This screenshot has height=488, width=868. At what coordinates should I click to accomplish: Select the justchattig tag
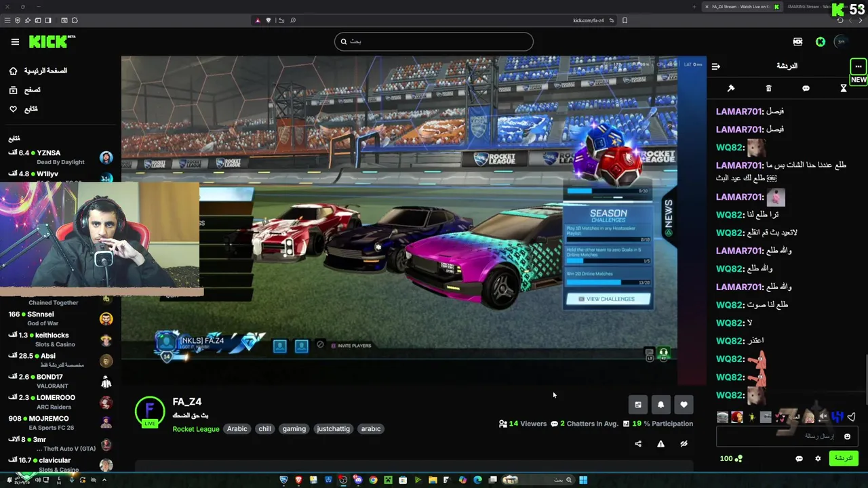(333, 429)
